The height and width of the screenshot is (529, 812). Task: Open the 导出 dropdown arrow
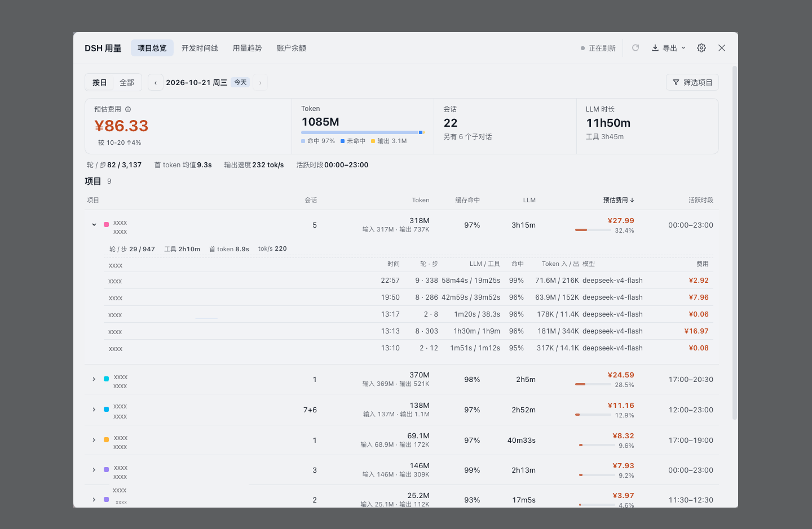pos(683,48)
